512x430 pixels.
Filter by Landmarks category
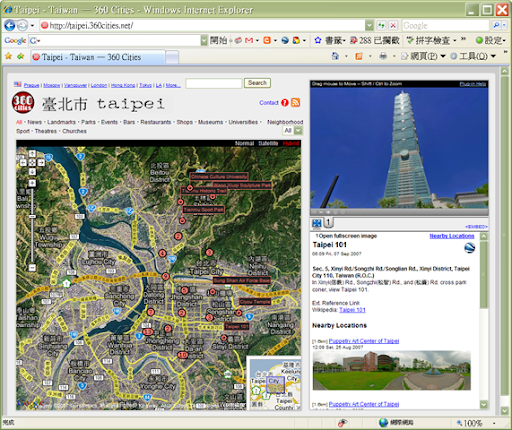[61, 122]
